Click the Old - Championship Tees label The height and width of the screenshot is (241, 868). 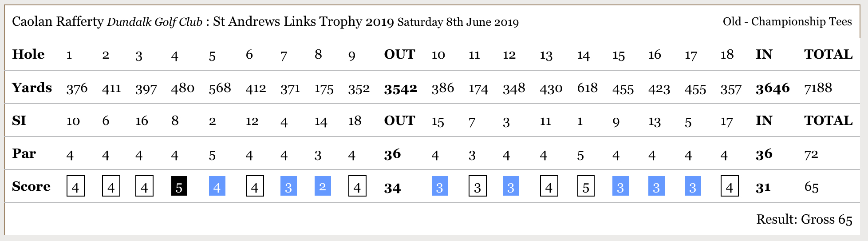787,22
